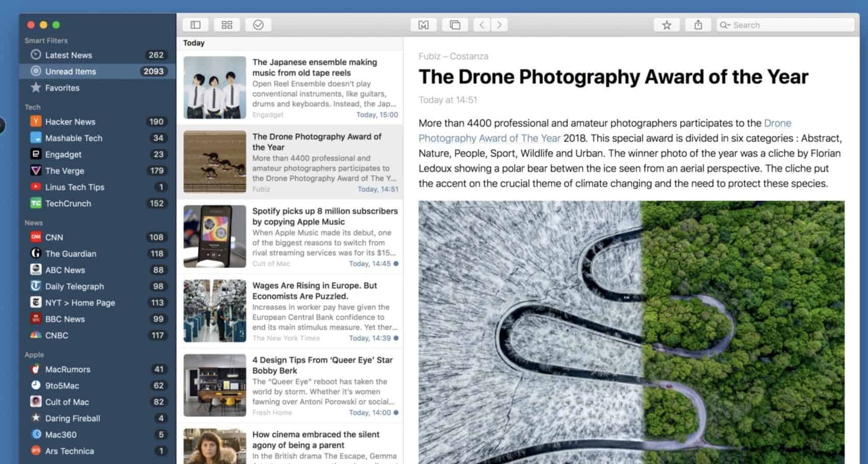868x464 pixels.
Task: Open the Favorites smart filter
Action: coord(98,88)
